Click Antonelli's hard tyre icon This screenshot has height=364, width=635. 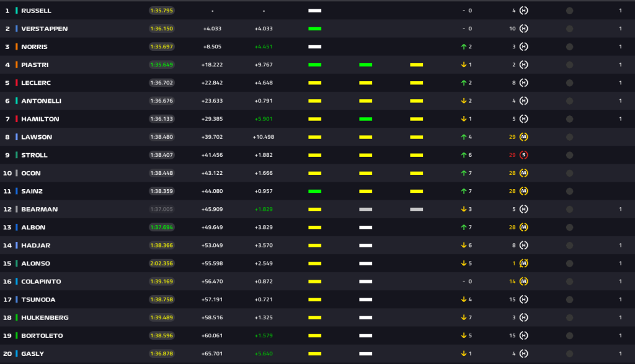click(523, 101)
